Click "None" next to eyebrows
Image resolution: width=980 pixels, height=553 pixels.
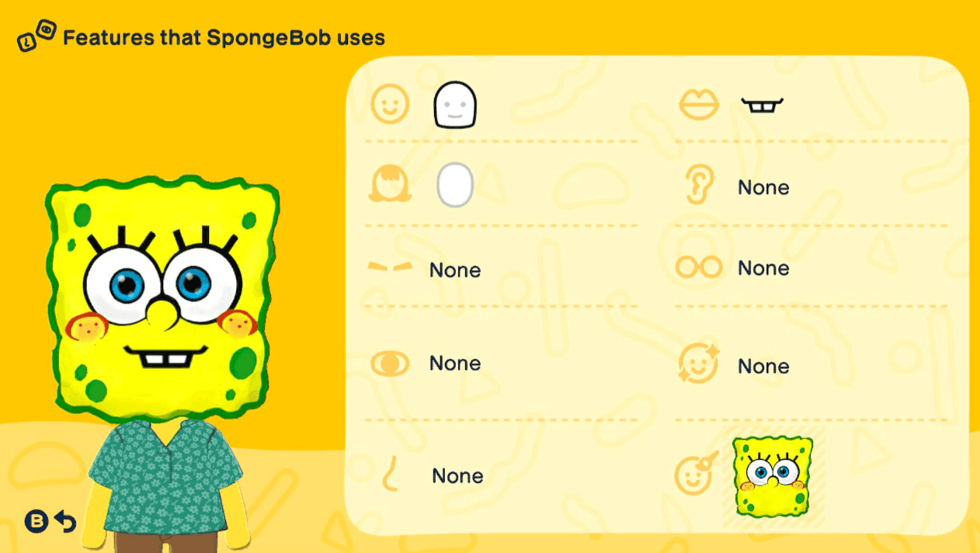coord(455,270)
